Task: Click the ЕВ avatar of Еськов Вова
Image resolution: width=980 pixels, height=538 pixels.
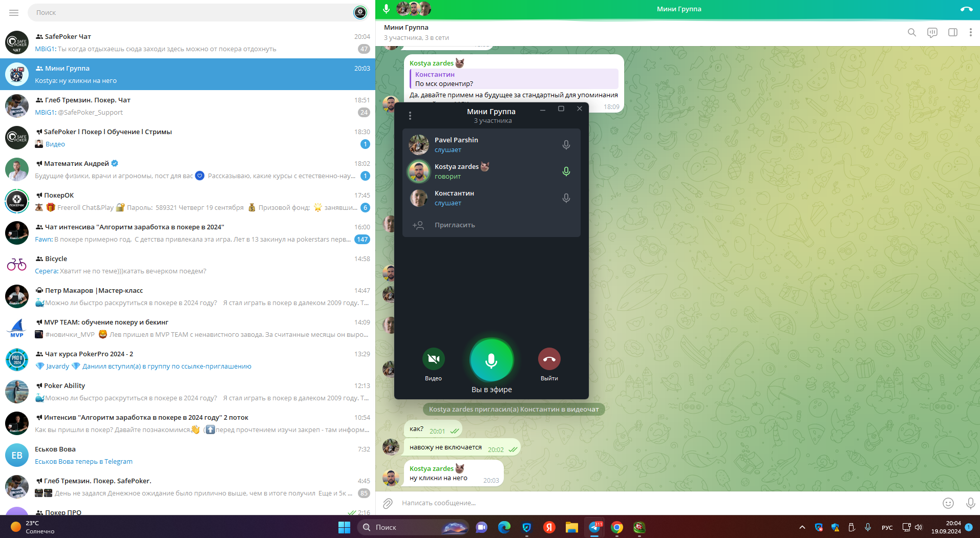Action: point(17,455)
